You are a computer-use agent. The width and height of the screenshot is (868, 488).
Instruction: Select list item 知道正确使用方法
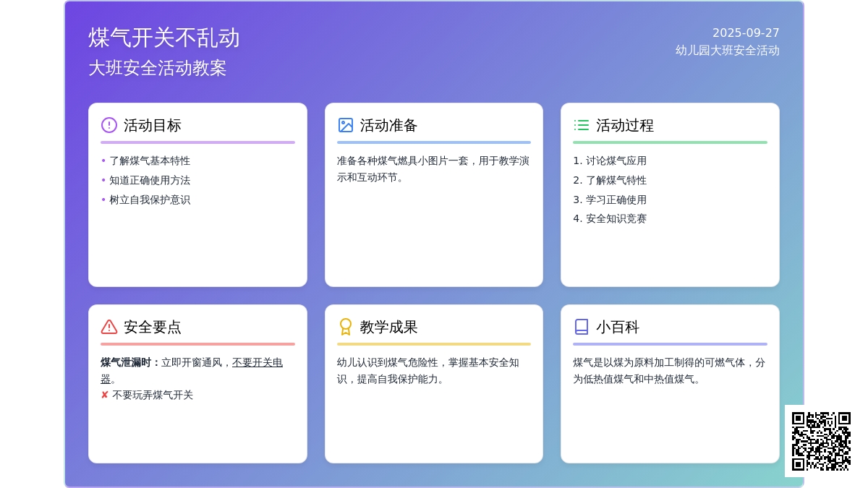(150, 180)
